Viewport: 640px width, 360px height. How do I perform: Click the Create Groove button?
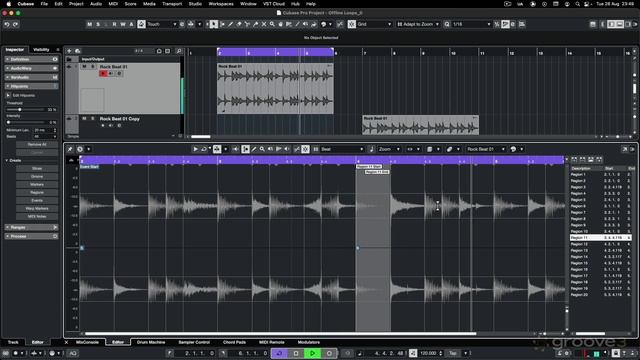(x=37, y=177)
